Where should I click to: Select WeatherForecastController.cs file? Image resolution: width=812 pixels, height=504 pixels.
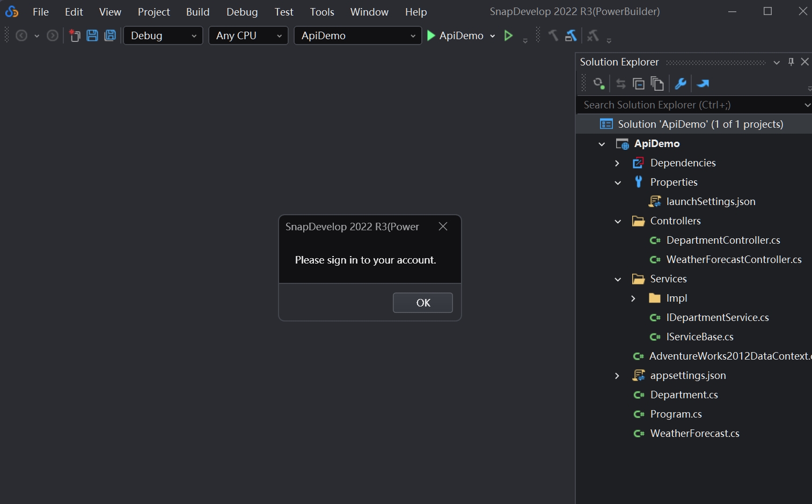(734, 259)
